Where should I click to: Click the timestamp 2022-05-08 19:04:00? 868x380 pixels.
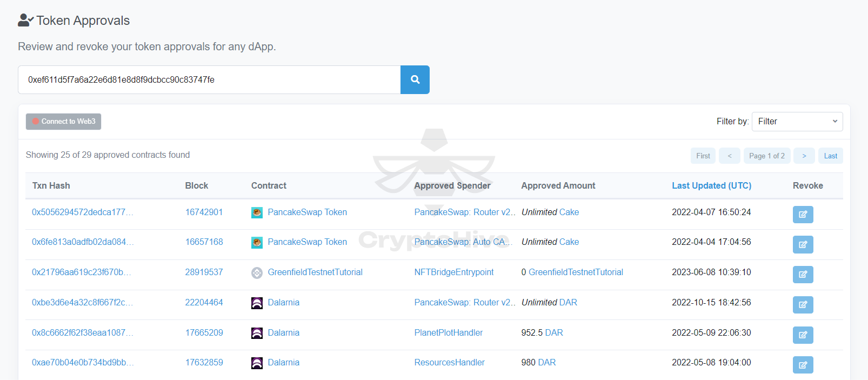tap(711, 362)
